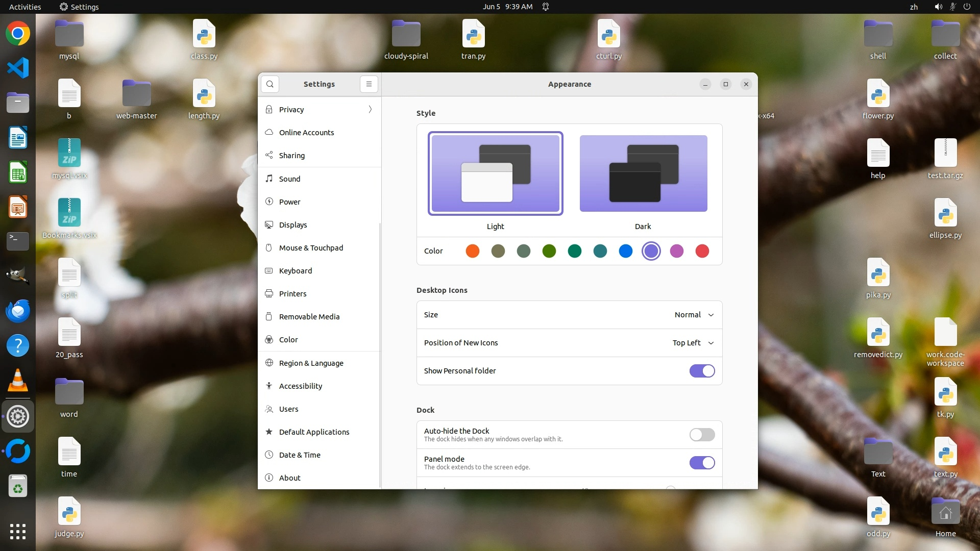Click the Printers icon in the sidebar
Viewport: 980px width, 551px height.
269,293
